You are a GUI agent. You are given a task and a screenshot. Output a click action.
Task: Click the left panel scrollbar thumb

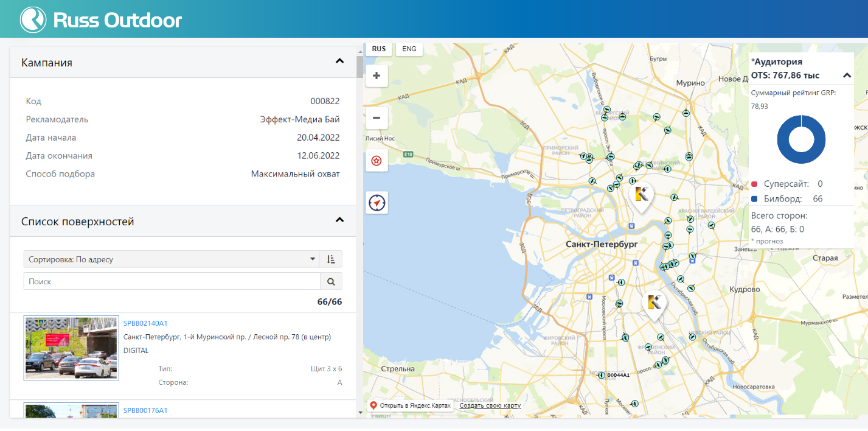(x=359, y=67)
